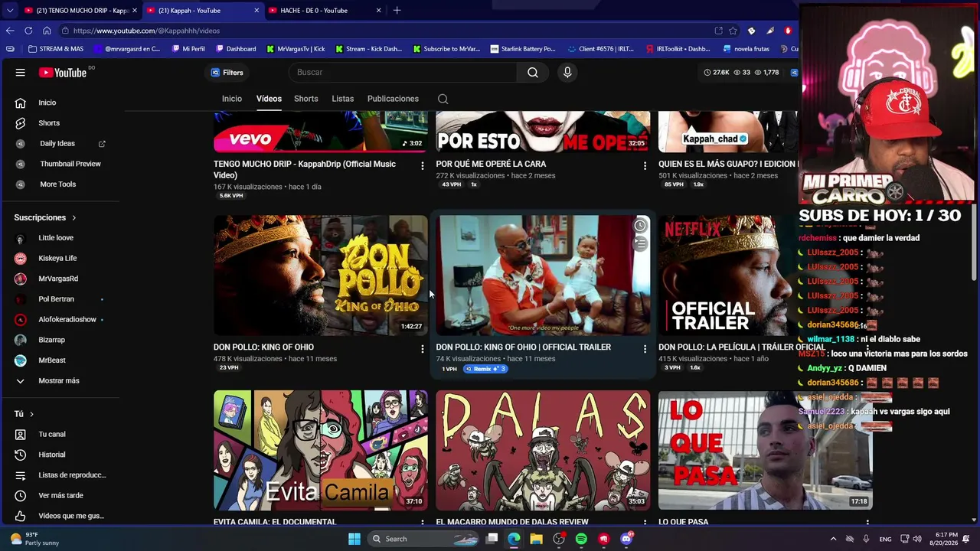Bookmark this page with star icon
The width and height of the screenshot is (980, 551).
733,31
